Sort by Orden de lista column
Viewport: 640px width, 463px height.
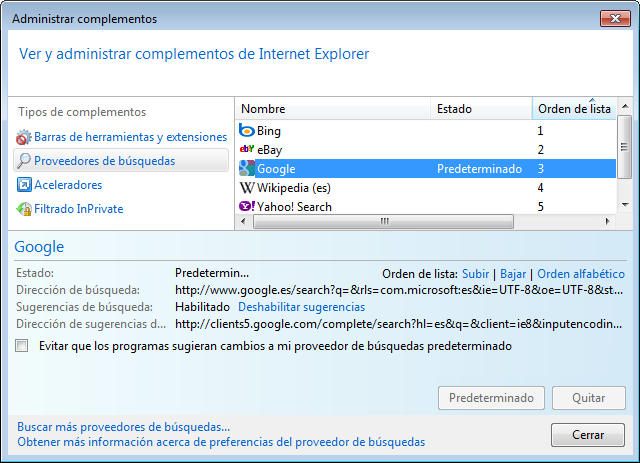(x=574, y=109)
